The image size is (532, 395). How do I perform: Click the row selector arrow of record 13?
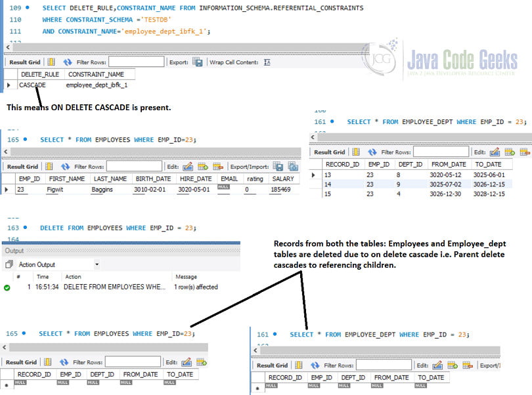tap(313, 175)
